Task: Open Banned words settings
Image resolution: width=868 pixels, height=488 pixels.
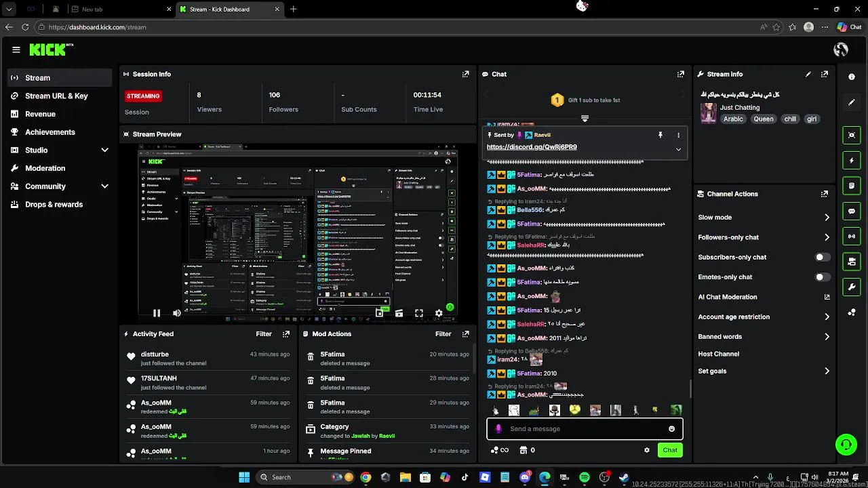Action: (764, 337)
